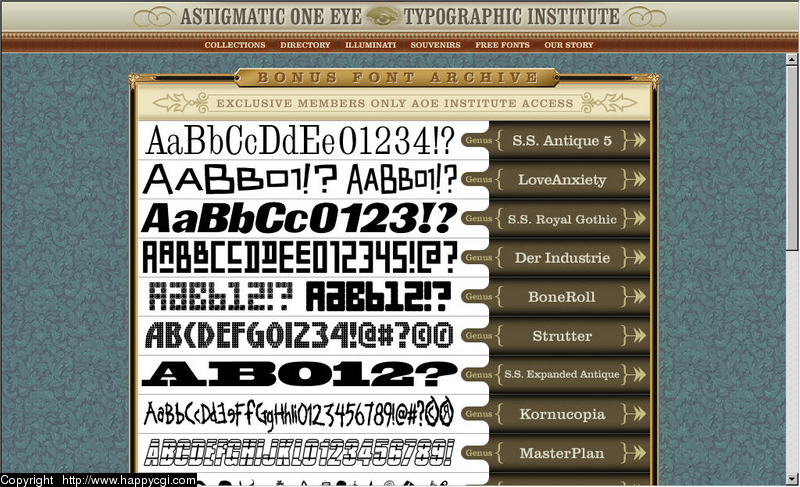Click the Kornucopia font sample preview
This screenshot has width=800, height=487.
[299, 413]
